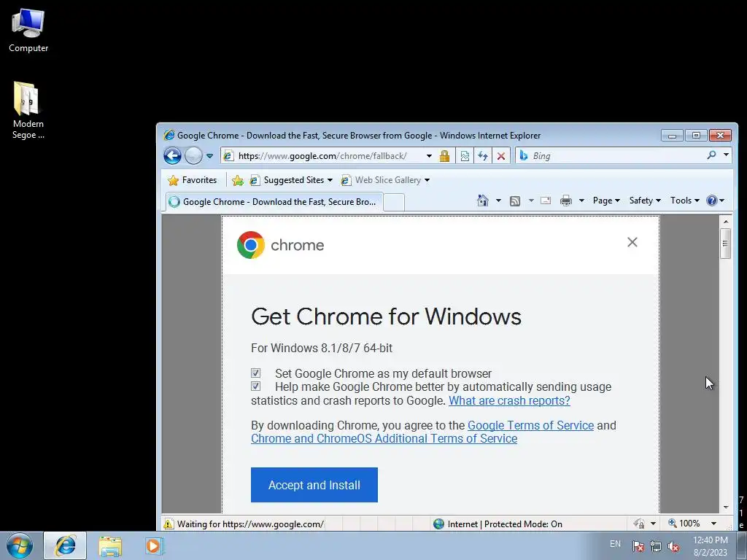
Task: Open the Suggested Sites dropdown
Action: (x=292, y=180)
